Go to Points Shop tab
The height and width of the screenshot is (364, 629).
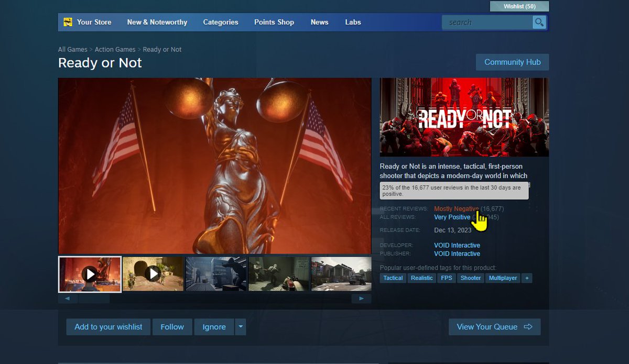[x=274, y=22]
